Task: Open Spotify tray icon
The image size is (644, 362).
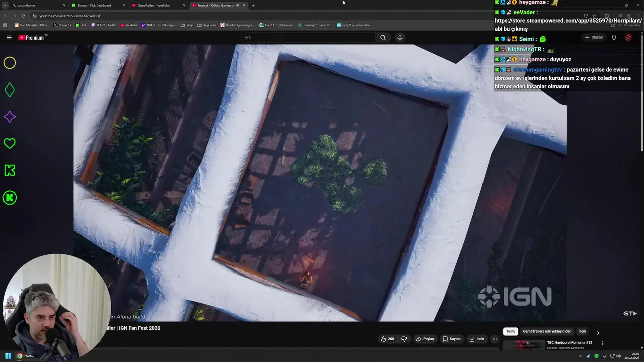Action: click(x=596, y=356)
